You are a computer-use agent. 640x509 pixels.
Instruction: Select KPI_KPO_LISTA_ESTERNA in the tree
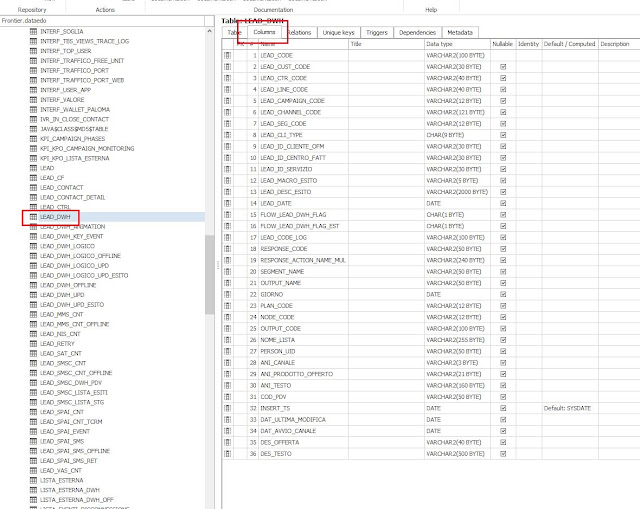[74, 158]
